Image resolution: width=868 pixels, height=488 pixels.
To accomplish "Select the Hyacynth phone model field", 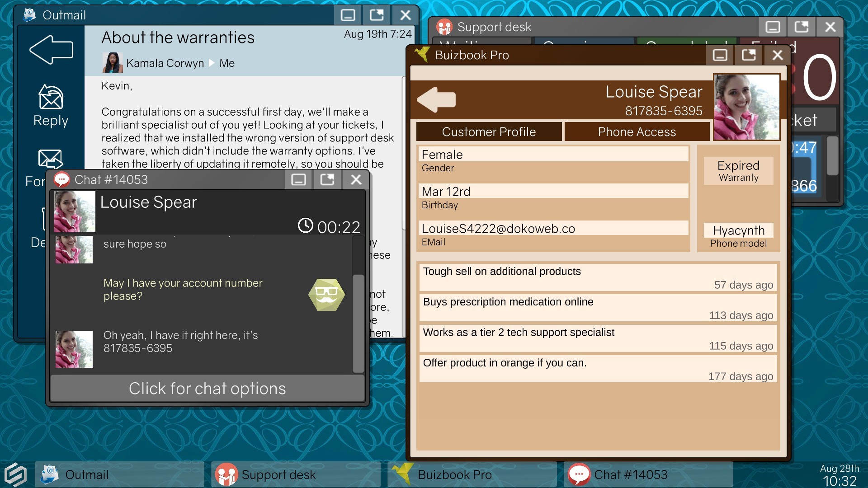I will [739, 230].
